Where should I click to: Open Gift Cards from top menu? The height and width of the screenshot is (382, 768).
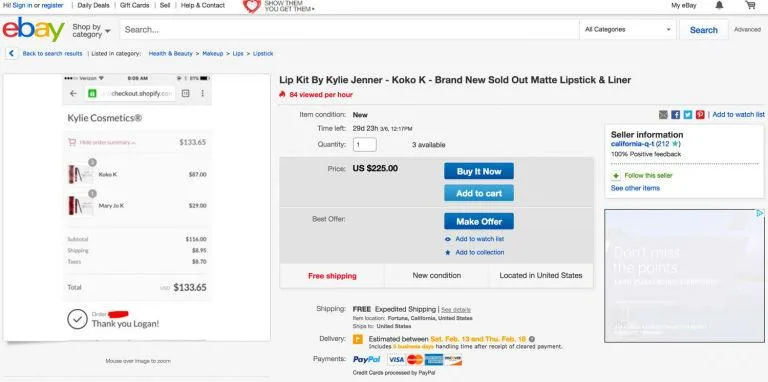click(x=134, y=5)
